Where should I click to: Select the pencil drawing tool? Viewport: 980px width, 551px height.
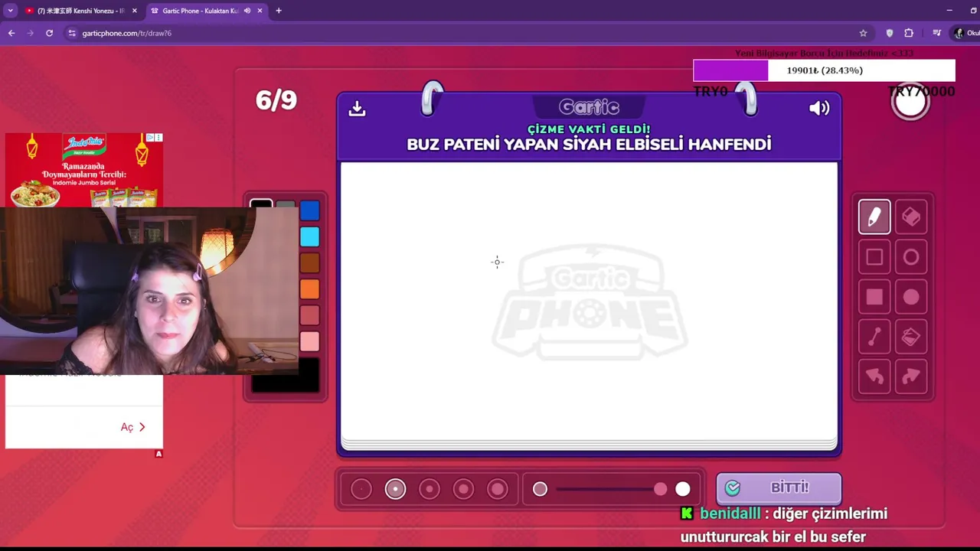pyautogui.click(x=874, y=217)
